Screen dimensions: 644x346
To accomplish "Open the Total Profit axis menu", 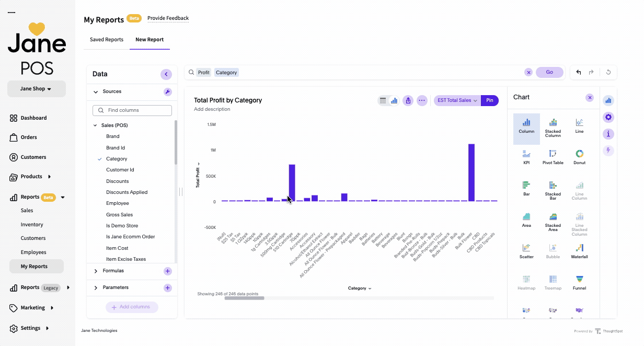I will [x=198, y=175].
